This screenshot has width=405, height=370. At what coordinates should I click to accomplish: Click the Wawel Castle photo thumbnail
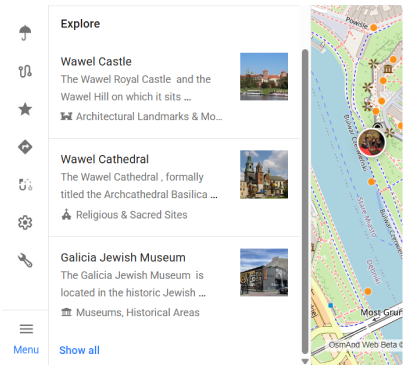click(264, 76)
